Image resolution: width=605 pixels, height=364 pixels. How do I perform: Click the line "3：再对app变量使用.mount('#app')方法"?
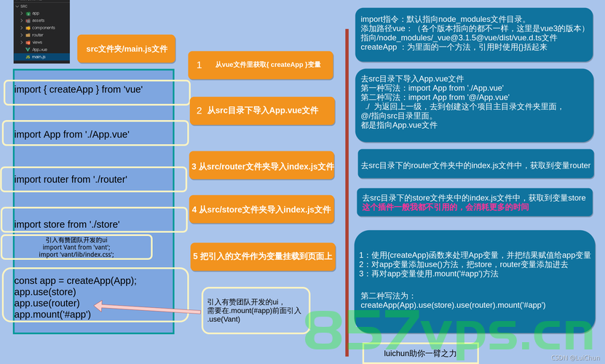click(429, 274)
